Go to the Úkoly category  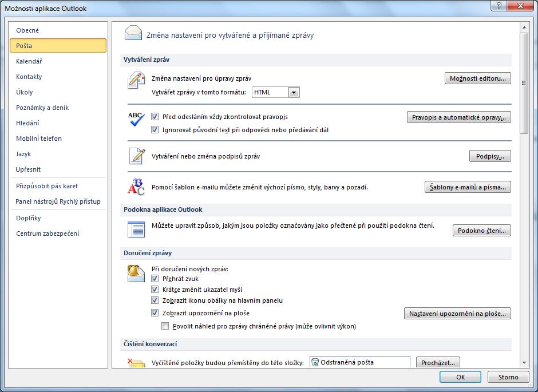point(58,92)
